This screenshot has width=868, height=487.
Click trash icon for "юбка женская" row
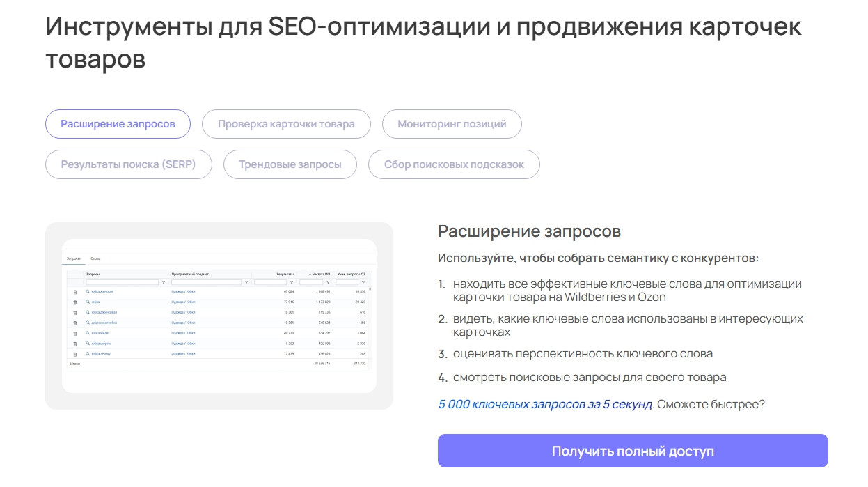click(75, 292)
